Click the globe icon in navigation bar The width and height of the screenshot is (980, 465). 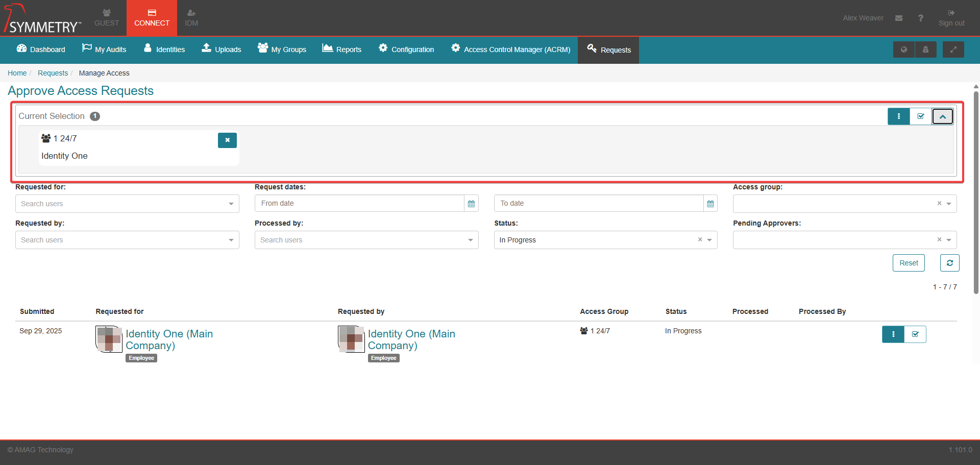904,50
